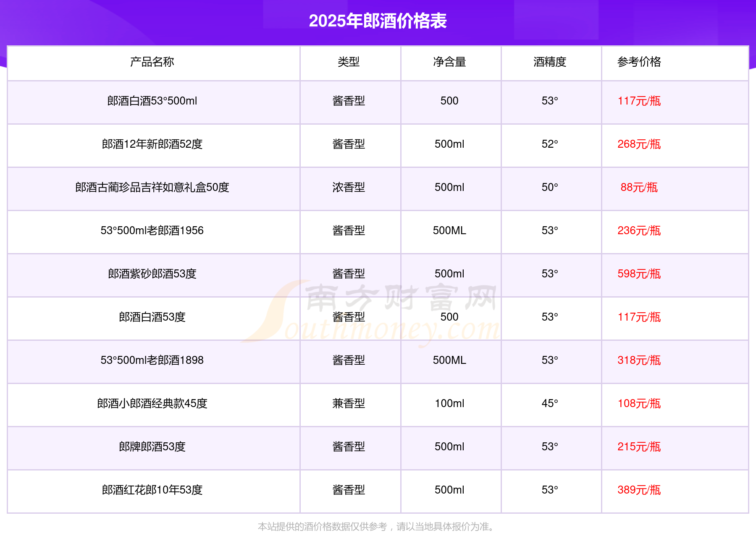This screenshot has height=533, width=756.
Task: Click the 净含量 column header
Action: (x=449, y=62)
